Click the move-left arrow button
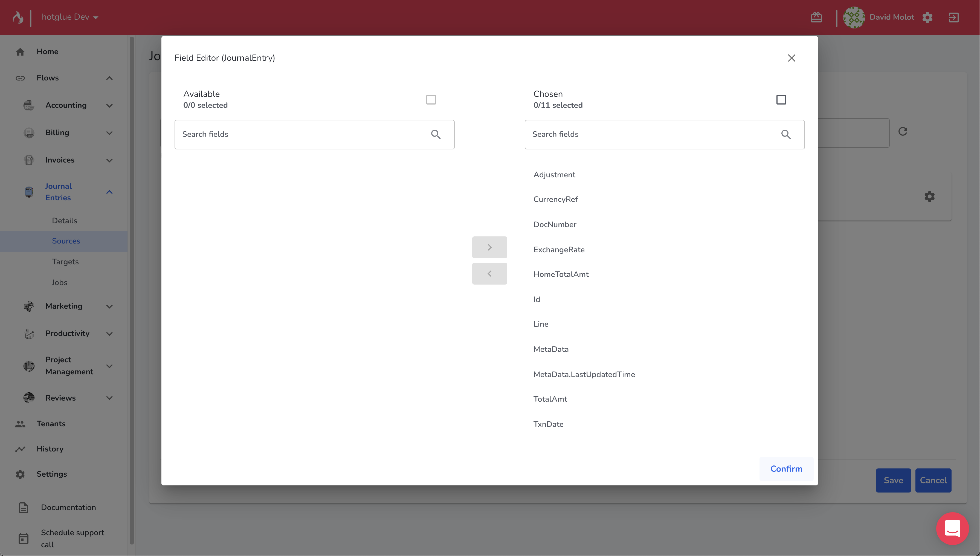Image resolution: width=980 pixels, height=556 pixels. tap(489, 273)
